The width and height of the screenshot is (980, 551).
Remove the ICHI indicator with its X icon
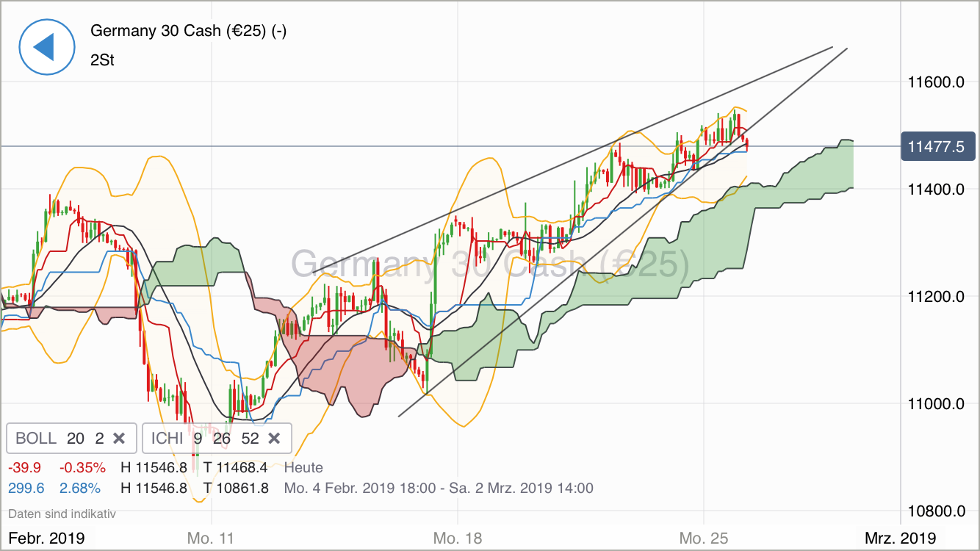[x=273, y=438]
